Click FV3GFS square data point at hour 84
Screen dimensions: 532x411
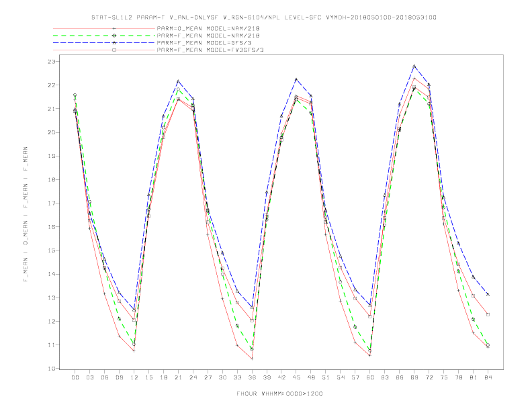(x=488, y=315)
